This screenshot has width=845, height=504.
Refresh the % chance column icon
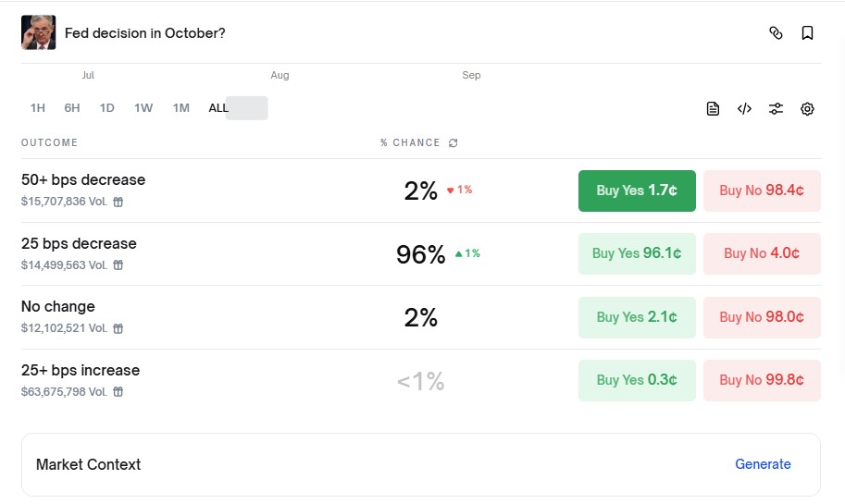point(454,143)
